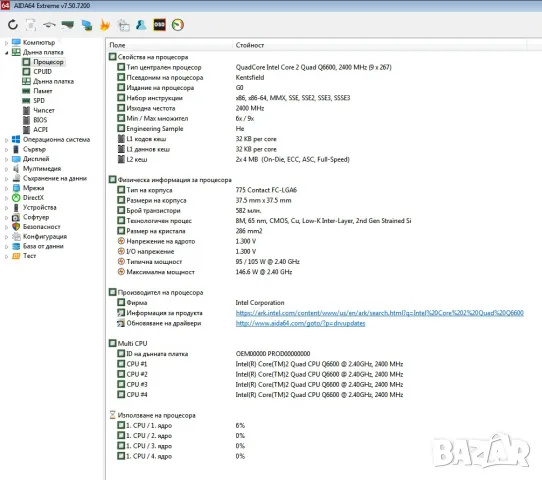Screen dimensions: 542x480
Task: Select the Фирма row
Action: (200, 302)
